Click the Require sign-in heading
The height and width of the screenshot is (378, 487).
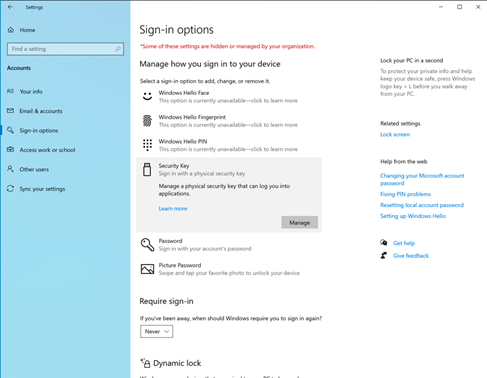point(166,301)
